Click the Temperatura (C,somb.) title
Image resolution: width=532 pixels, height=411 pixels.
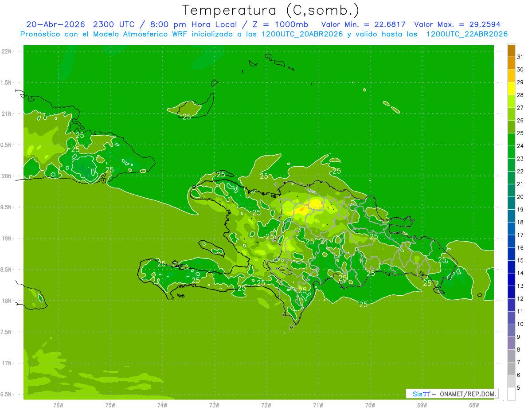pyautogui.click(x=270, y=10)
